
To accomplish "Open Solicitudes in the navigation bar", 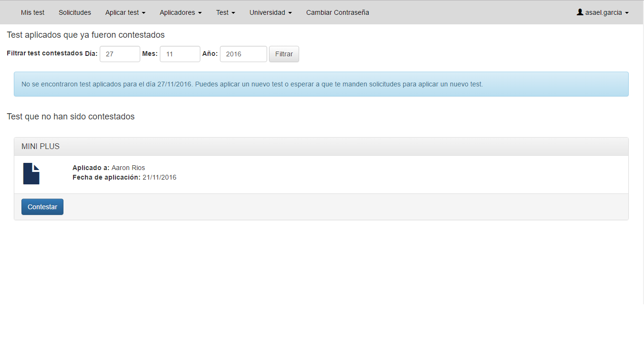I will (x=75, y=12).
